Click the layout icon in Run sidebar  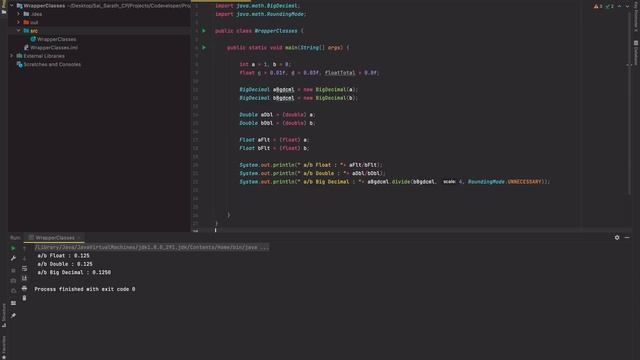click(x=13, y=303)
